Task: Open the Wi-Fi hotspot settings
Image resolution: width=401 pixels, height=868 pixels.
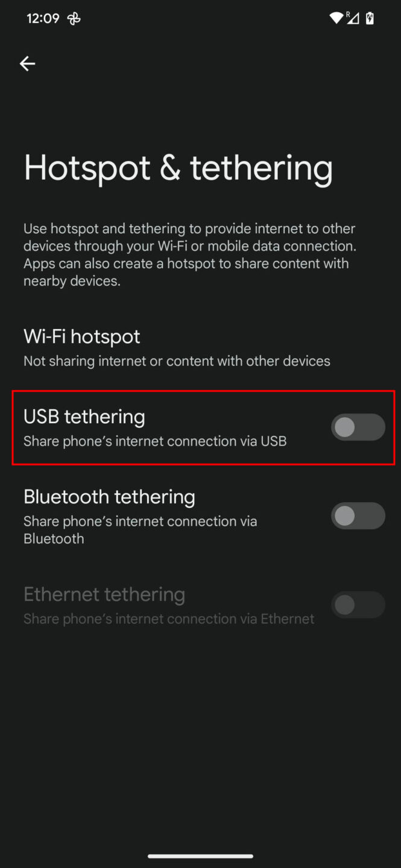Action: [x=200, y=347]
